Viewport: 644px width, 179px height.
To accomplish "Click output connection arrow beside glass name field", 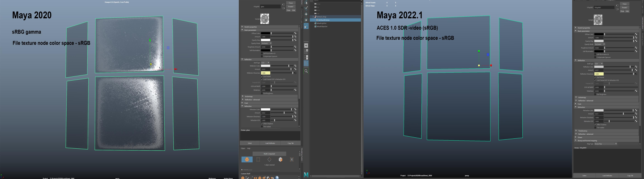I will [x=283, y=8].
